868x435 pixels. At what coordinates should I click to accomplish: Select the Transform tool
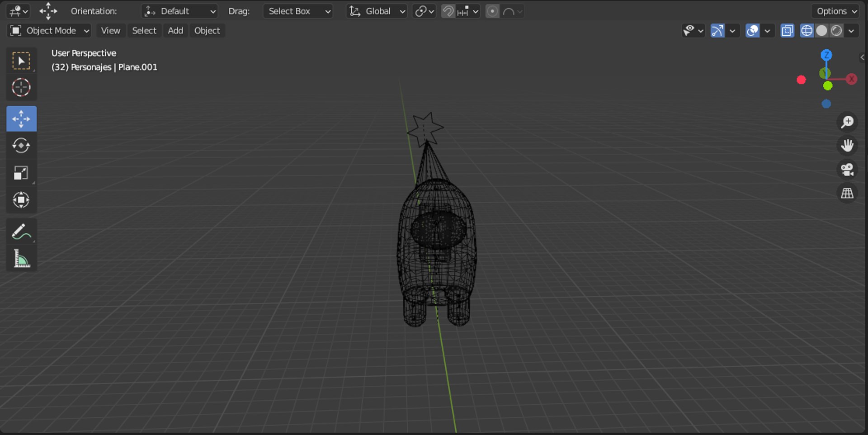21,199
